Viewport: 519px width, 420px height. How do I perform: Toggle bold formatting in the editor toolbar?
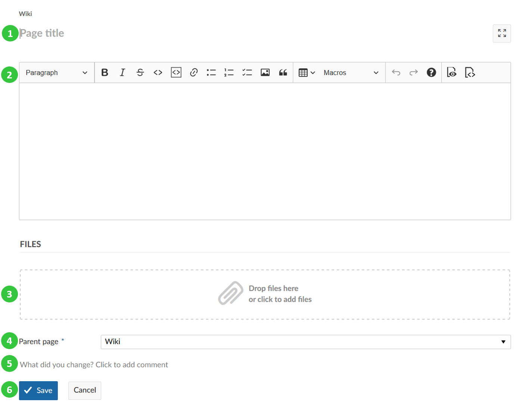point(105,72)
